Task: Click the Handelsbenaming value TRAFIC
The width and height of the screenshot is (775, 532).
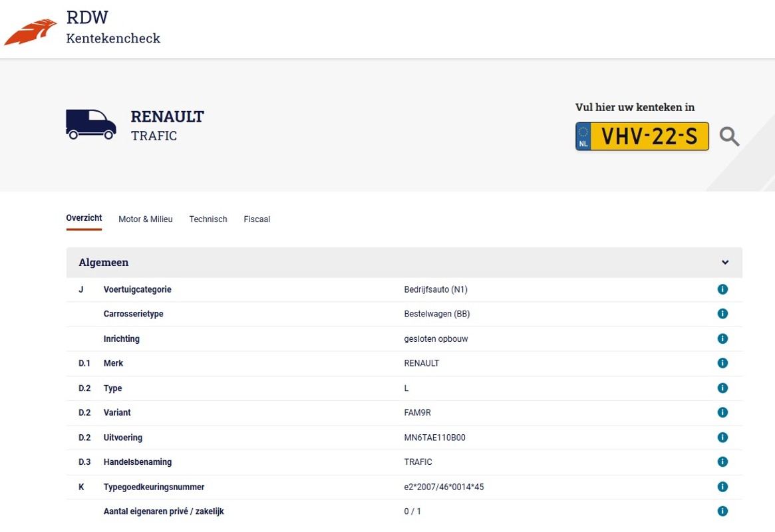Action: [418, 462]
